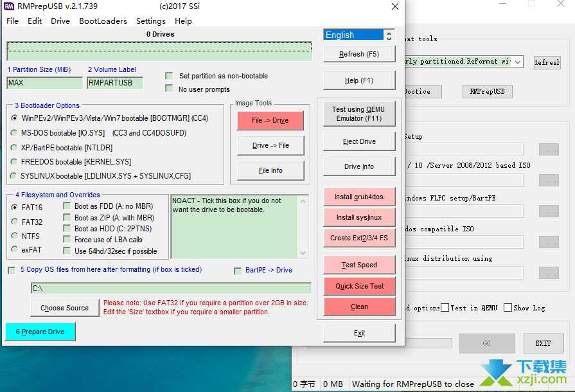Viewport: 575px width, 392px height.
Task: Click the red Clean button
Action: [x=359, y=307]
